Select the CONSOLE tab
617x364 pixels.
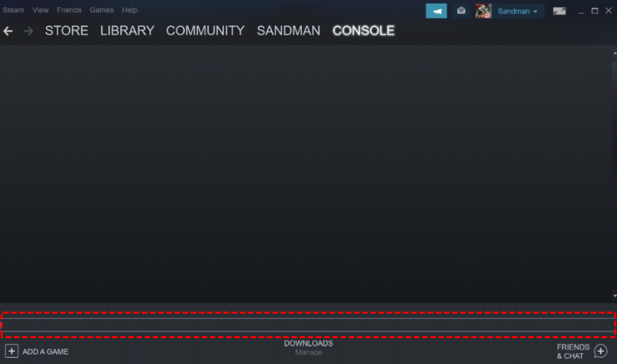tap(363, 31)
